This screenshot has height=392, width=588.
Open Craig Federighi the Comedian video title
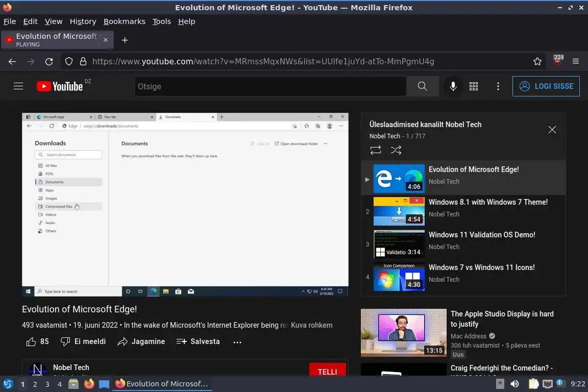click(502, 369)
